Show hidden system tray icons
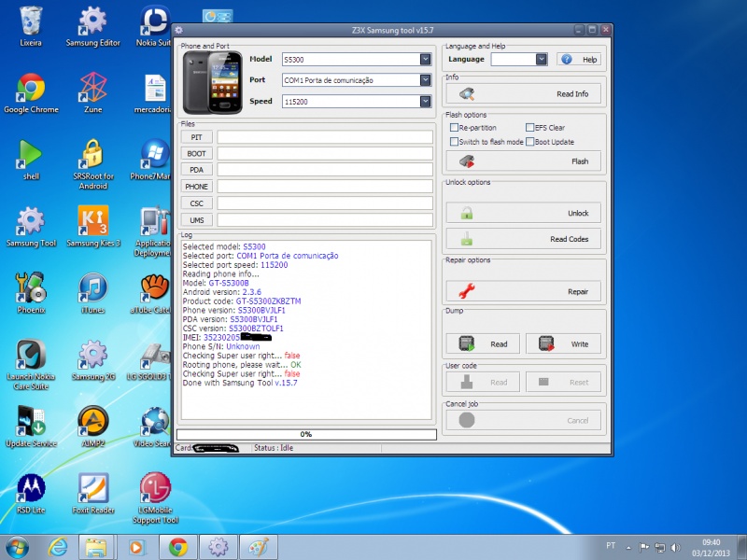This screenshot has width=747, height=560. [628, 548]
